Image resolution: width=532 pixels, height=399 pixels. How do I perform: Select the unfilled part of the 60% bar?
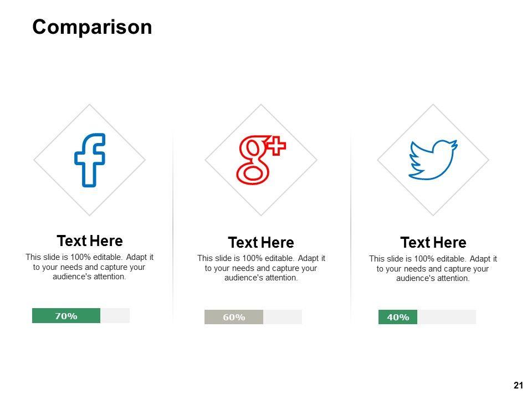(283, 317)
